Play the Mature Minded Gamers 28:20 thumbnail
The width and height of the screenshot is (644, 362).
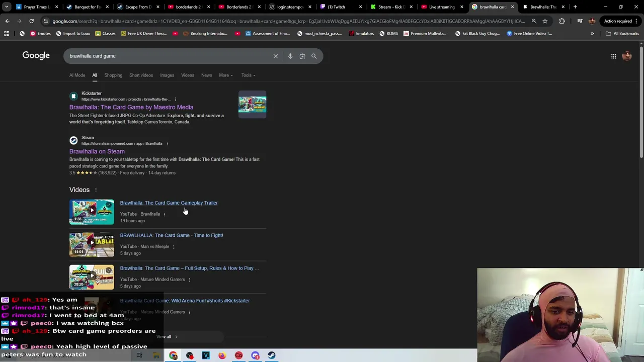(92, 277)
